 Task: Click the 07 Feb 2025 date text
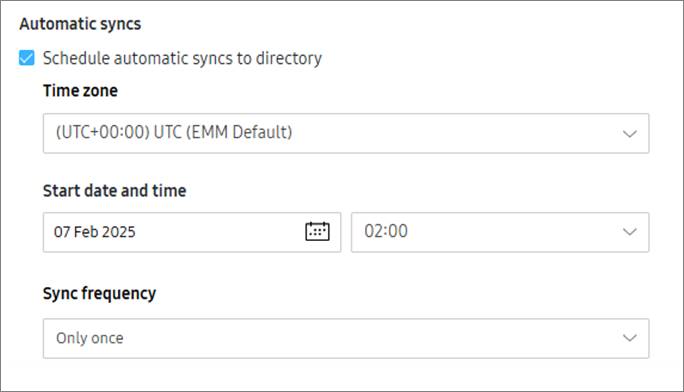(x=95, y=232)
